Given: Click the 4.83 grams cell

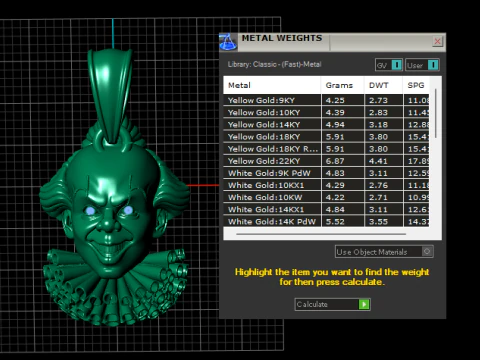Looking at the screenshot, I should tap(343, 173).
